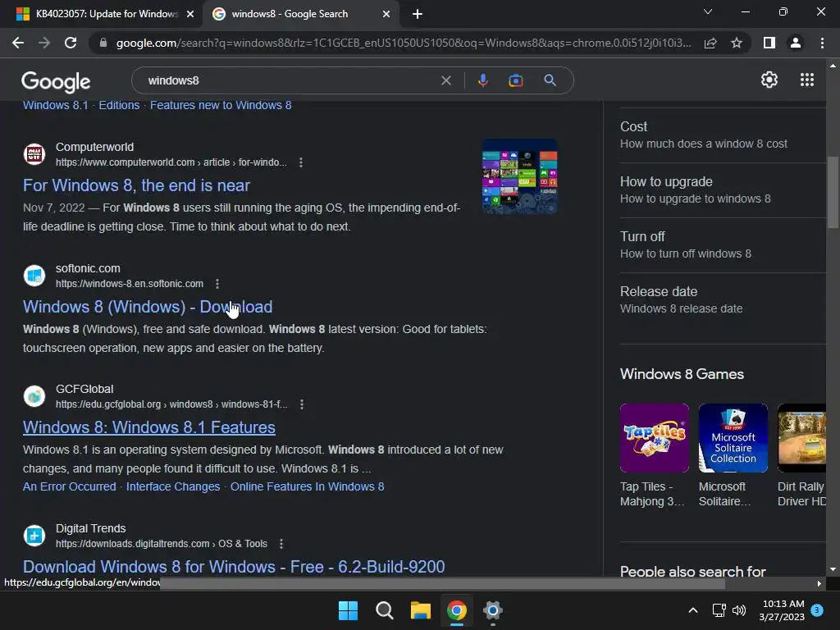Viewport: 840px width, 630px height.
Task: Open more options for softonic.com result
Action: point(217,284)
